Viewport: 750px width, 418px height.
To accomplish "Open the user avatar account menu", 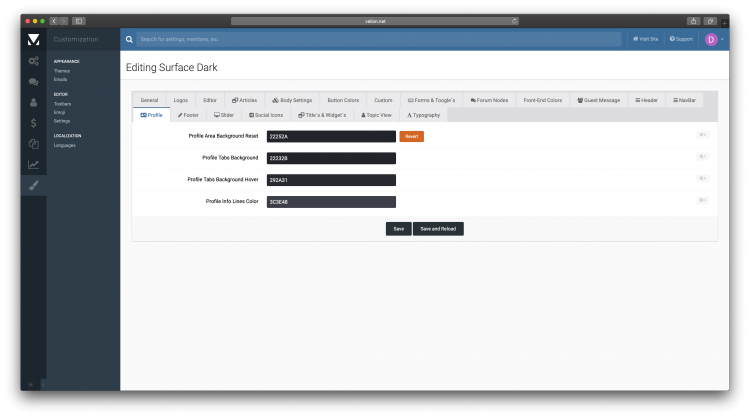I will pos(712,39).
